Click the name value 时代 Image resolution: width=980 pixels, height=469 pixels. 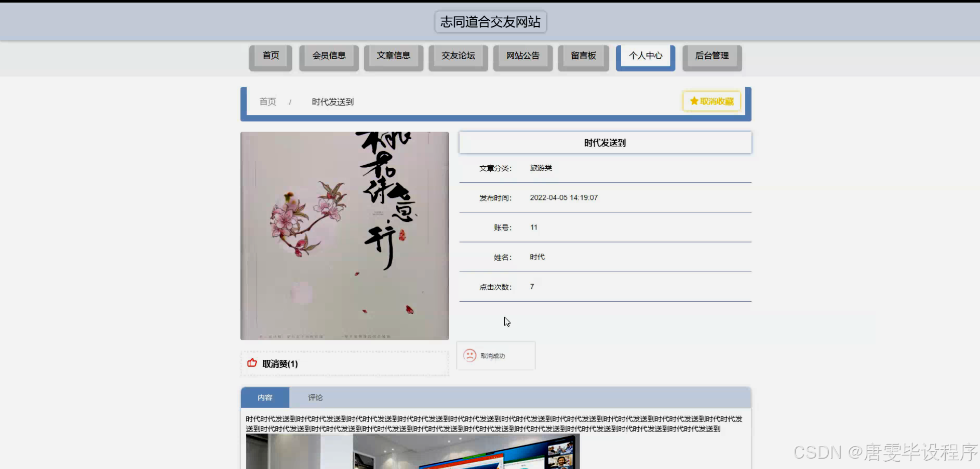537,257
